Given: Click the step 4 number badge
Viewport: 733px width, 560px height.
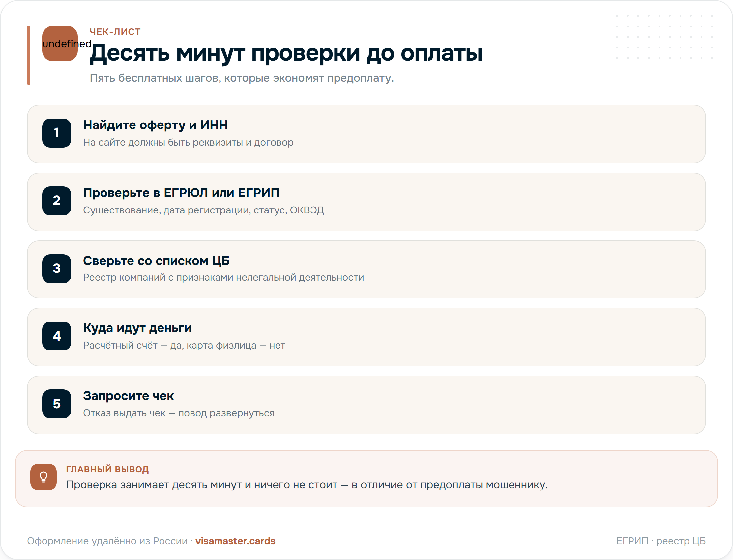Looking at the screenshot, I should click(x=57, y=336).
